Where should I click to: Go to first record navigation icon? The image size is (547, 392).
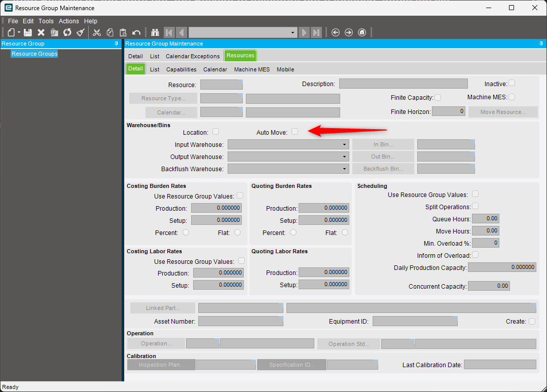point(169,32)
